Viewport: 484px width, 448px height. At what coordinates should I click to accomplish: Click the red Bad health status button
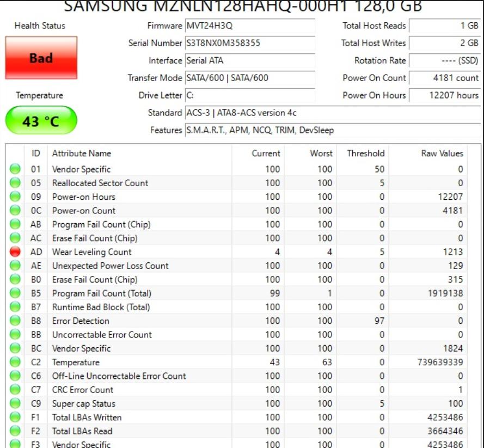click(x=41, y=58)
